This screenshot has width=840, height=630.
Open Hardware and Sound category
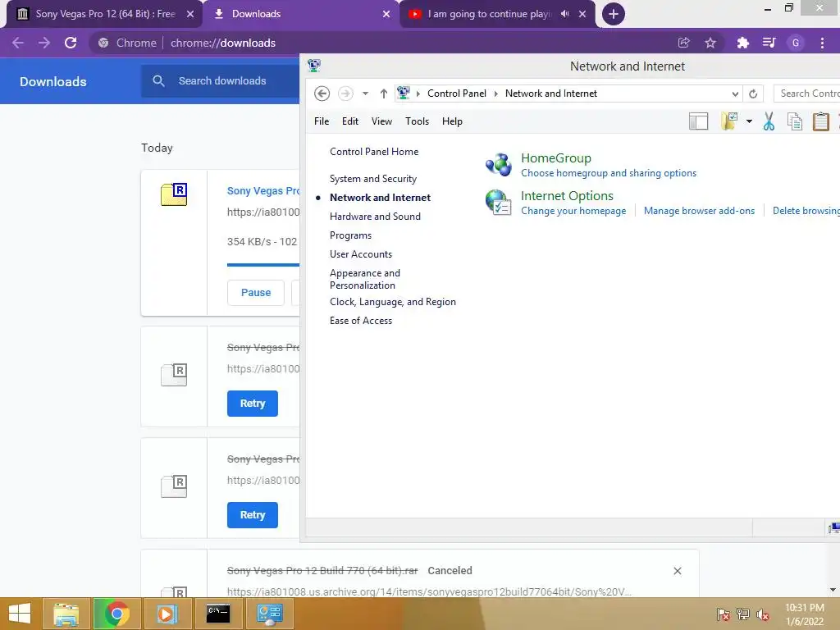(375, 217)
